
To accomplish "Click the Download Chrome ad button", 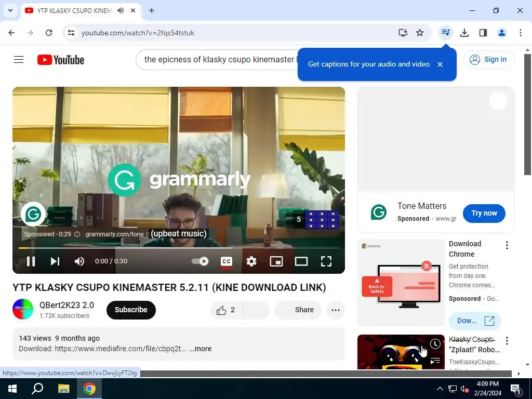I will [x=475, y=321].
